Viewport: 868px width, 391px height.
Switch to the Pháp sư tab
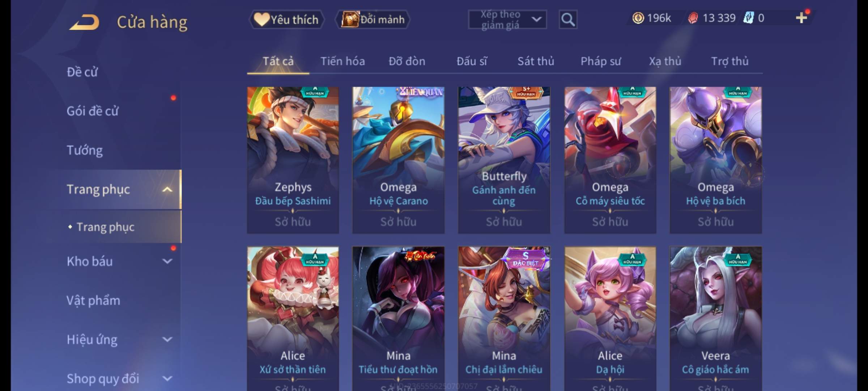click(600, 61)
